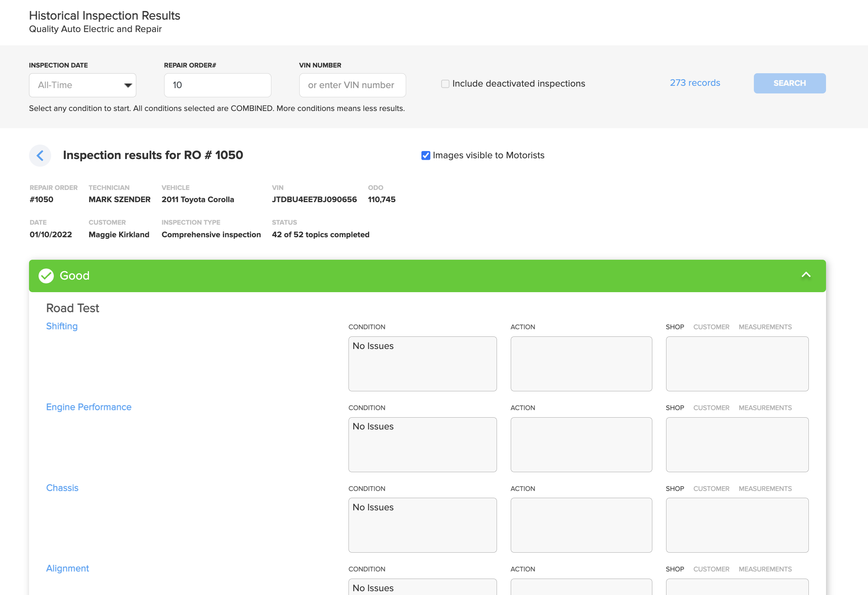868x595 pixels.
Task: Click the Shifting condition text box
Action: coord(423,364)
